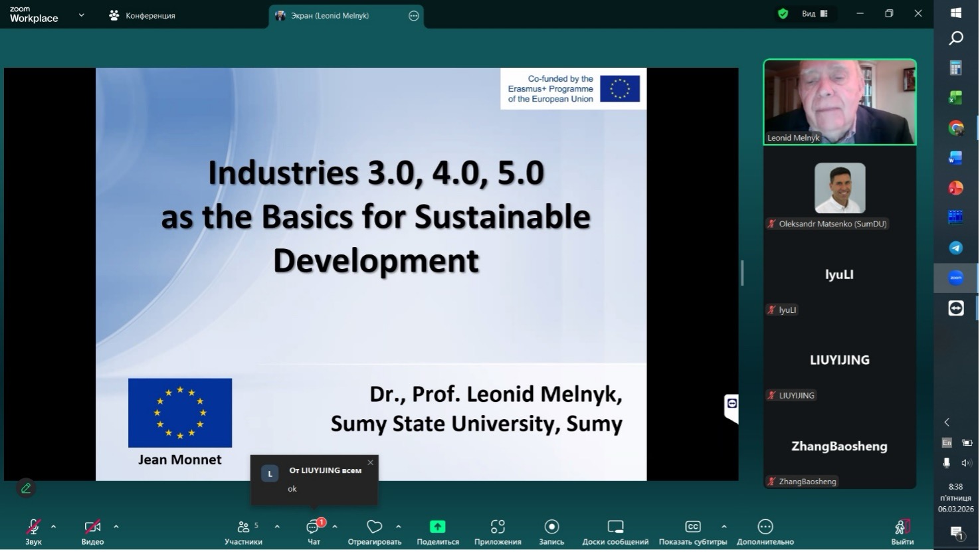This screenshot has width=980, height=552.
Task: Select Leonid Melnyk's video thumbnail
Action: (839, 102)
